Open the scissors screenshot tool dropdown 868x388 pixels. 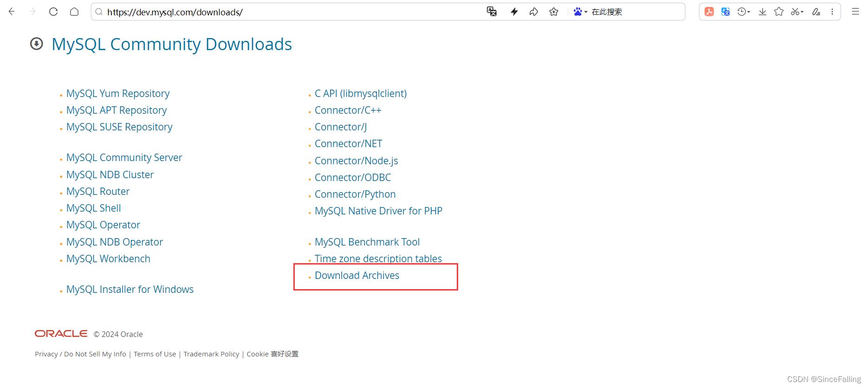[x=797, y=12]
